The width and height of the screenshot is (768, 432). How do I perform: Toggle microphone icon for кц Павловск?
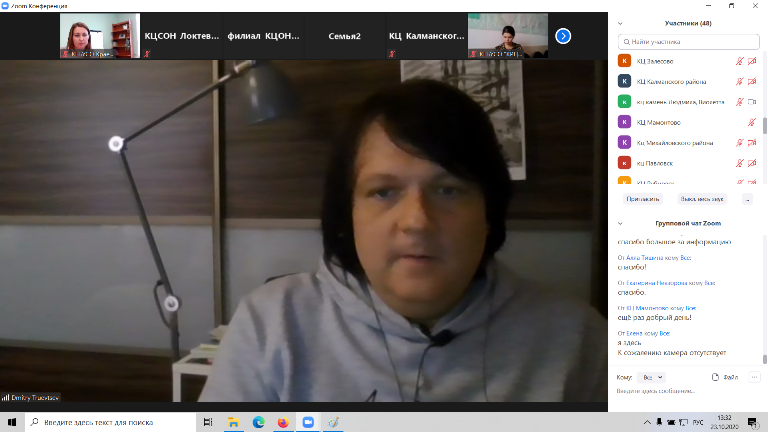tap(740, 163)
